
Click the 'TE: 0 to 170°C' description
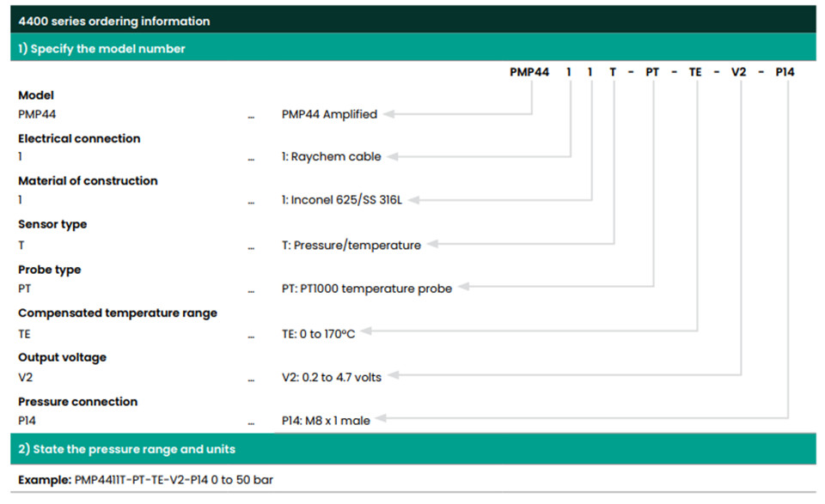coord(318,334)
